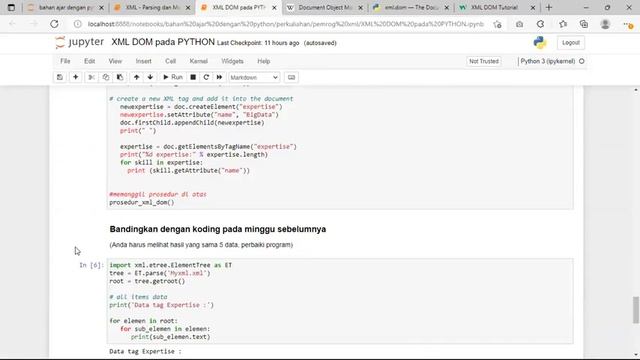Click the page vertical scrollbar thumb

(636, 310)
